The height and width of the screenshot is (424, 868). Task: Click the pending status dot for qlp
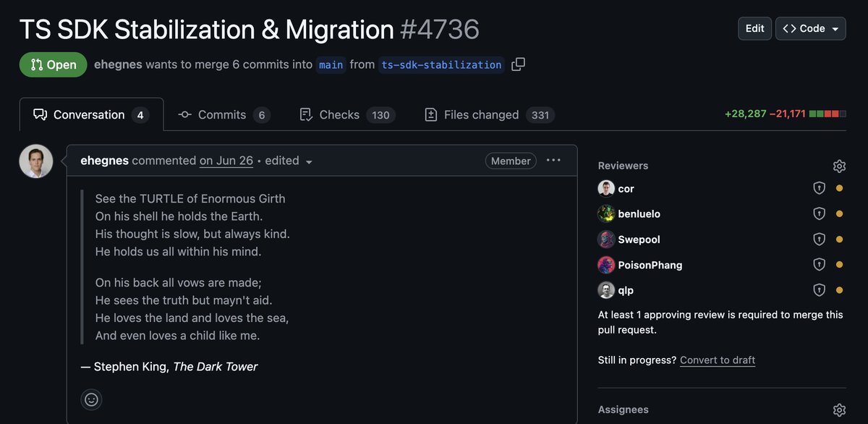(x=839, y=290)
